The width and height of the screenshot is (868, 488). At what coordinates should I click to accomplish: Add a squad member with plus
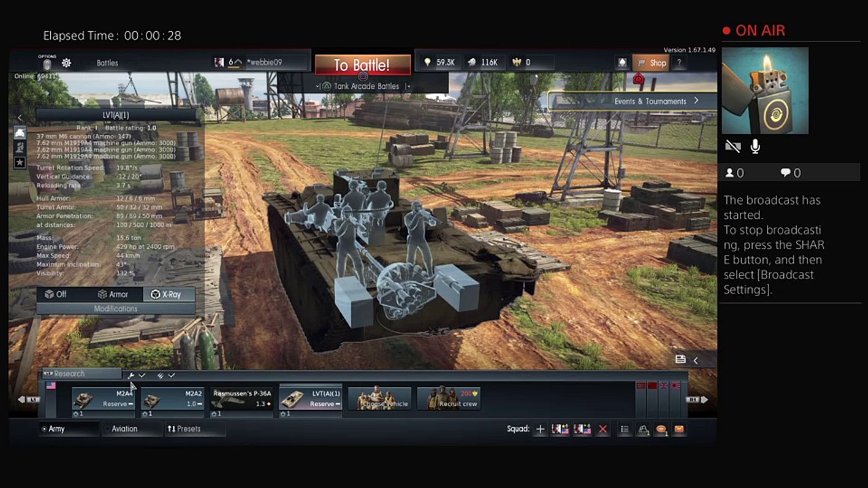click(540, 429)
